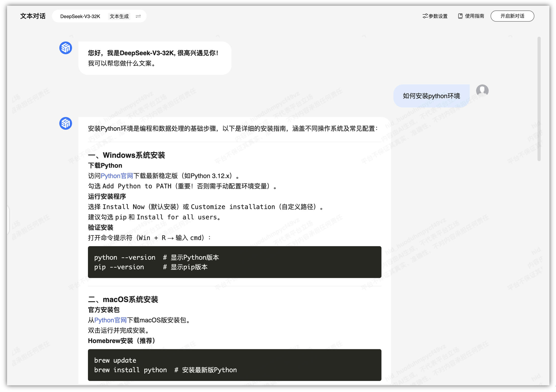Image resolution: width=556 pixels, height=392 pixels.
Task: Click the subheading 下载Python
Action: click(105, 166)
